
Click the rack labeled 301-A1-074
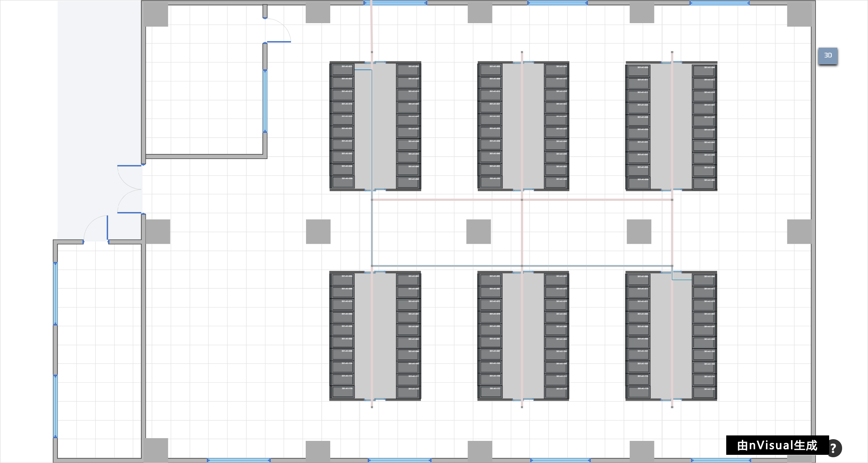point(343,305)
